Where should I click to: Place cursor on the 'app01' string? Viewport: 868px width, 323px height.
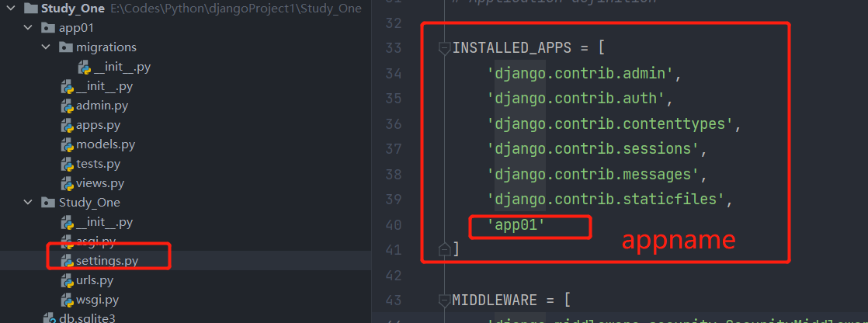pos(516,225)
